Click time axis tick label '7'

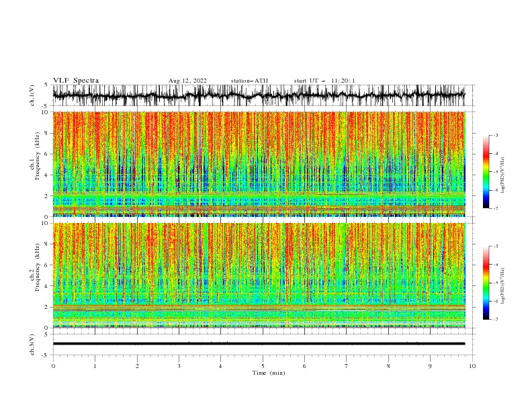click(x=347, y=366)
